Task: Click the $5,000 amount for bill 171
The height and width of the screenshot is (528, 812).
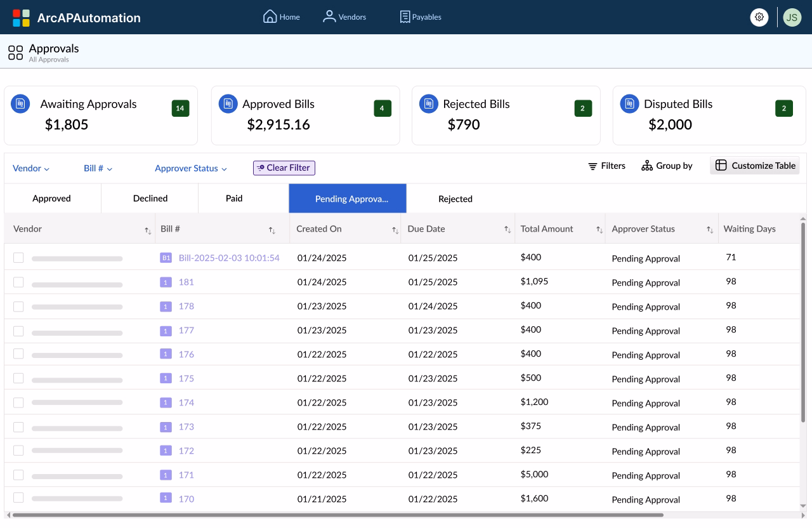Action: point(535,474)
